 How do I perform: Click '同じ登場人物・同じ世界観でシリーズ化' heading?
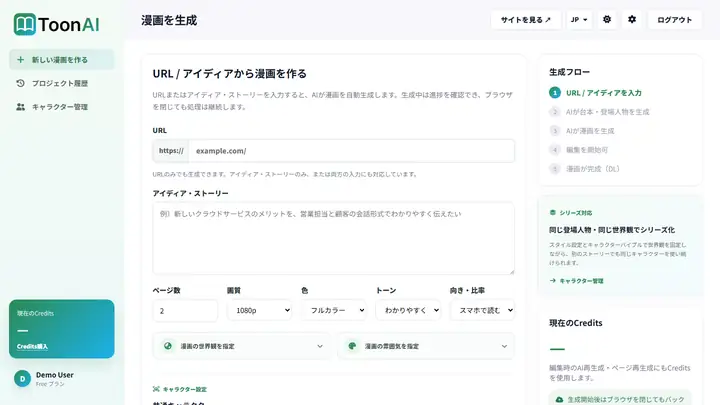pos(612,230)
